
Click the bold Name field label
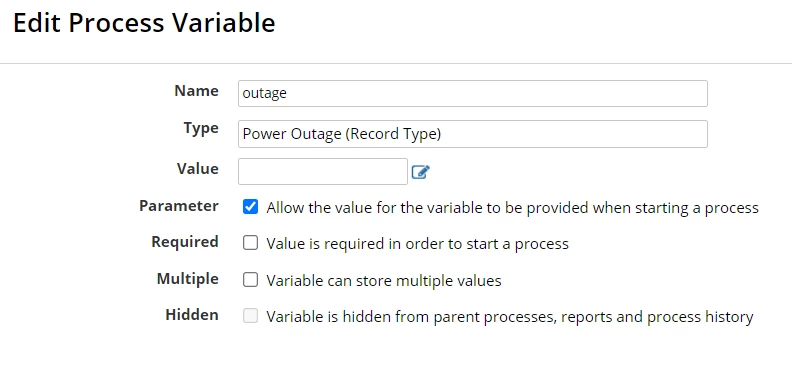196,91
